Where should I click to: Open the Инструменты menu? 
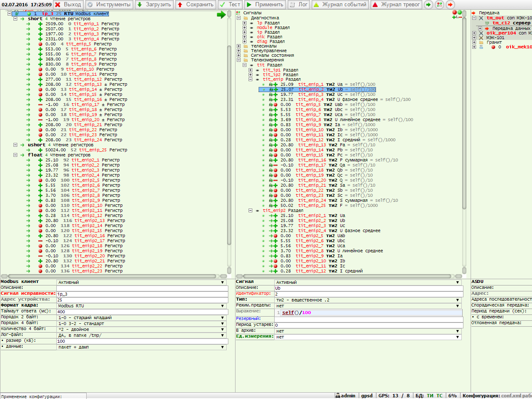pos(109,5)
